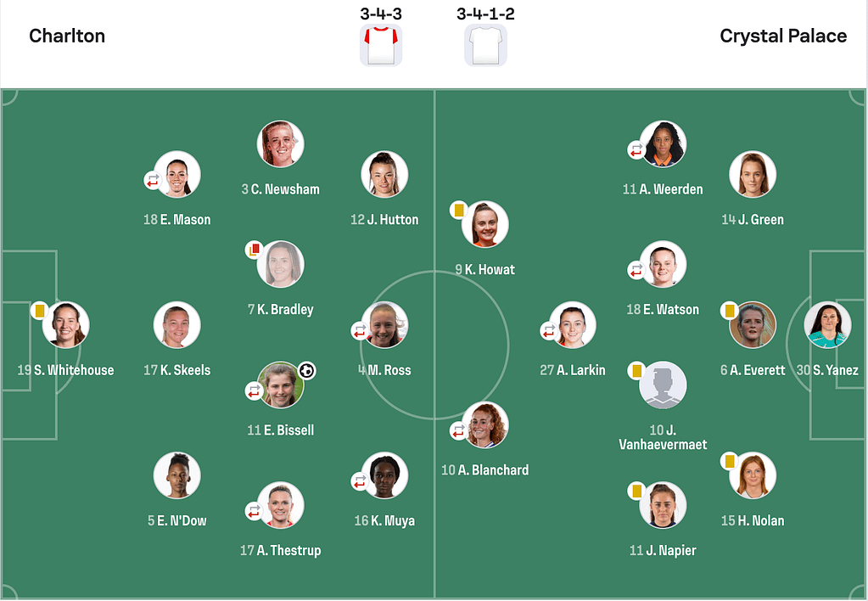Open K. Skeels's player photo

tap(176, 325)
